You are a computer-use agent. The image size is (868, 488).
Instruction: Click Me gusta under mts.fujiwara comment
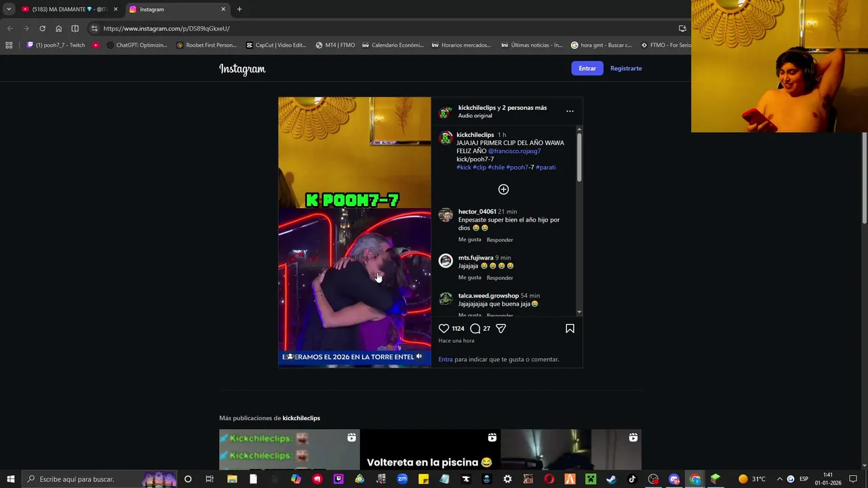click(x=469, y=278)
